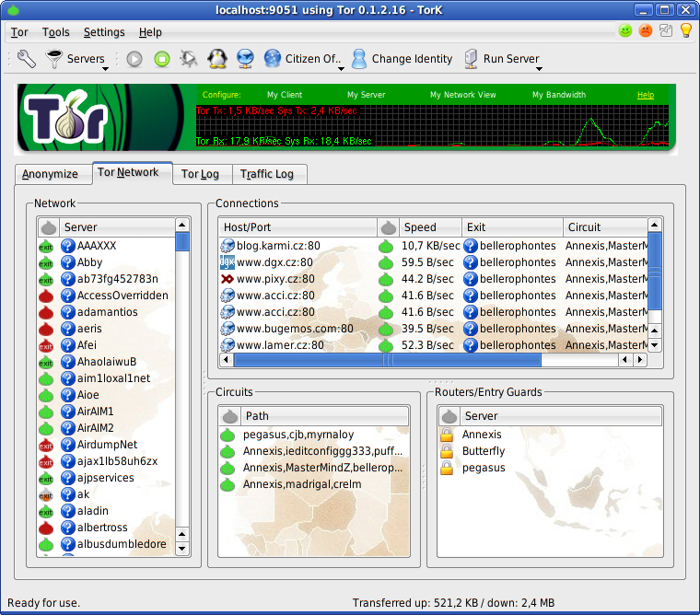Click the grey pages icon beside the bulb
The height and width of the screenshot is (615, 700).
pyautogui.click(x=666, y=30)
